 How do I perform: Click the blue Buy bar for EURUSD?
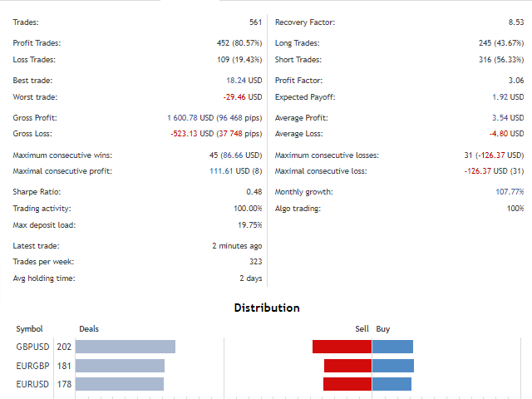[392, 384]
